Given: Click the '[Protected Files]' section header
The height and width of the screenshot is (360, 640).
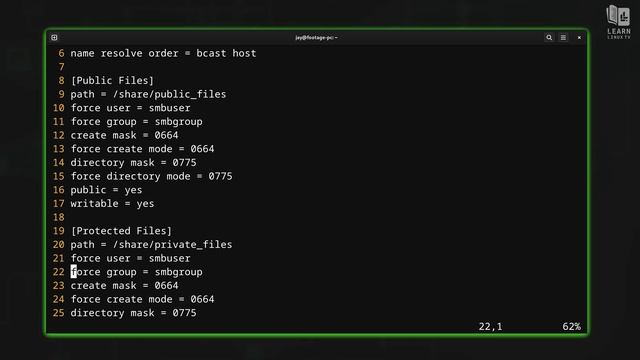Looking at the screenshot, I should (x=121, y=231).
